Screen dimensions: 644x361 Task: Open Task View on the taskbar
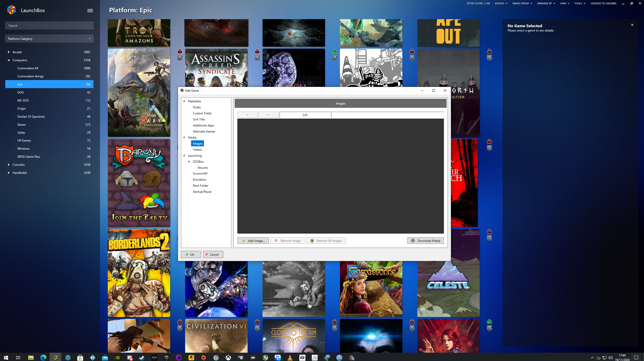pyautogui.click(x=18, y=357)
